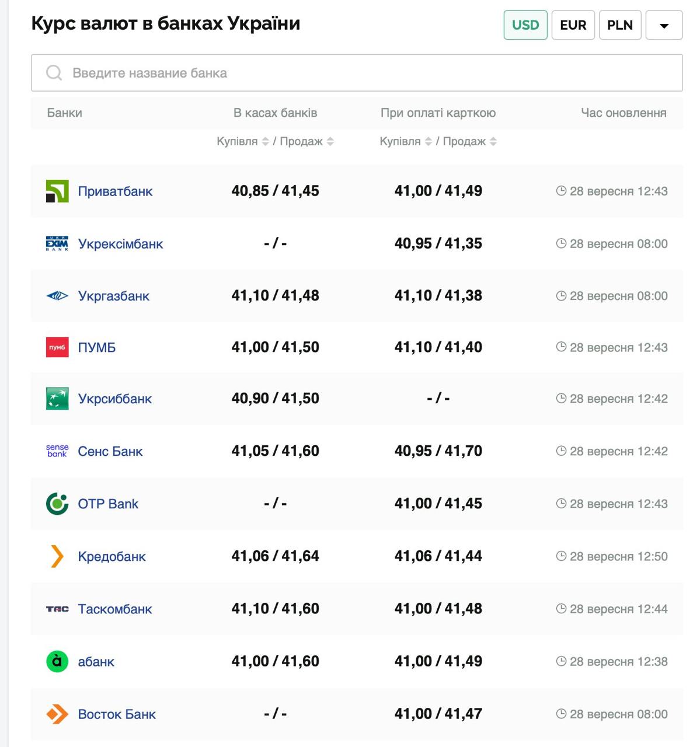This screenshot has width=700, height=747.
Task: Sort by cash desk Продаж rate
Action: pyautogui.click(x=330, y=141)
